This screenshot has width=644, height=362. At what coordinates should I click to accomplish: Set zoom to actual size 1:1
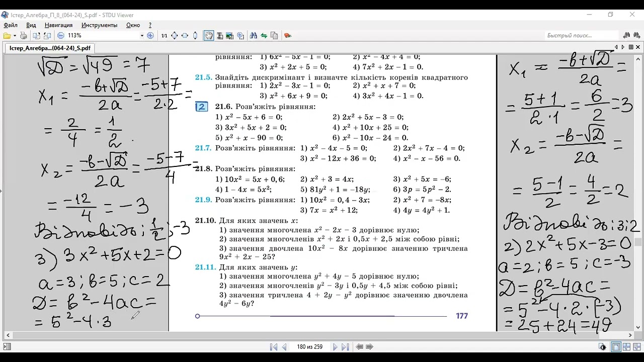click(164, 36)
